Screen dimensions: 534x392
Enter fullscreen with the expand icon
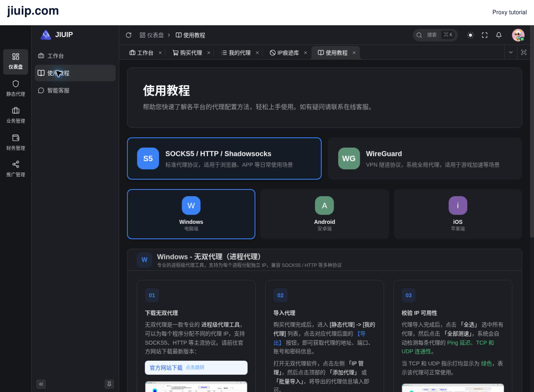coord(485,35)
